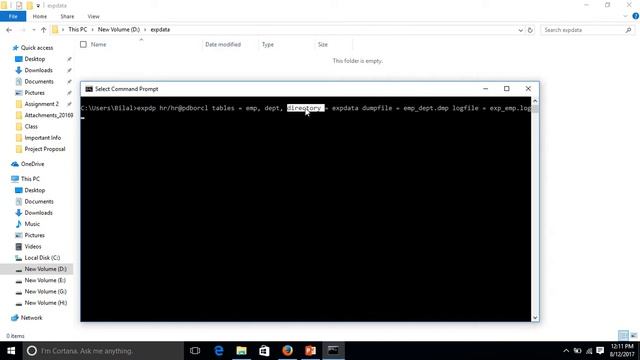Image resolution: width=640 pixels, height=360 pixels.
Task: Click the search magnifier icon
Action: pyautogui.click(x=629, y=30)
